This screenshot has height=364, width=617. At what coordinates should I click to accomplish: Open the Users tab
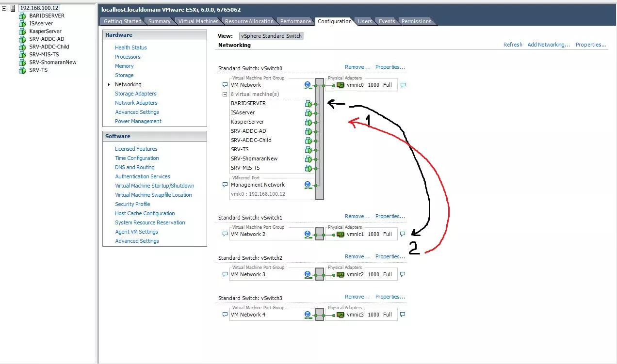365,21
